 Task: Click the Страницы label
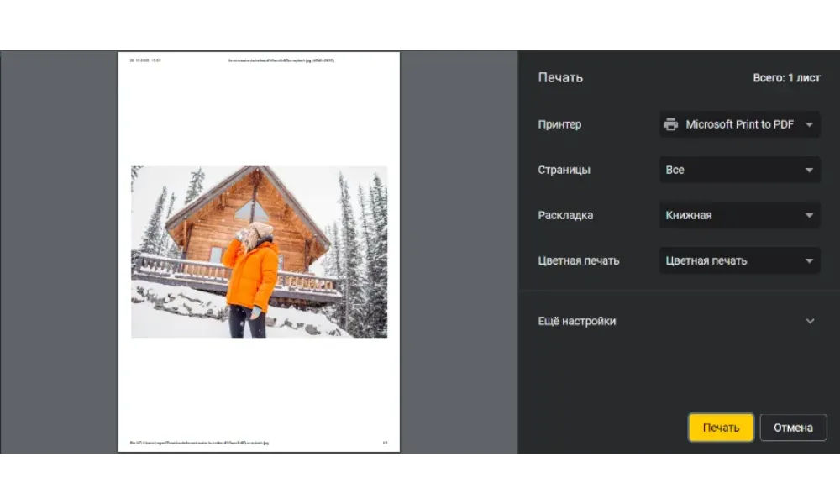564,170
